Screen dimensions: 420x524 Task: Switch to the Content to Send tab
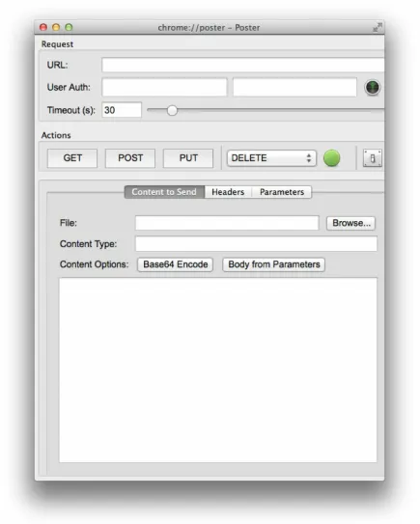(x=164, y=192)
